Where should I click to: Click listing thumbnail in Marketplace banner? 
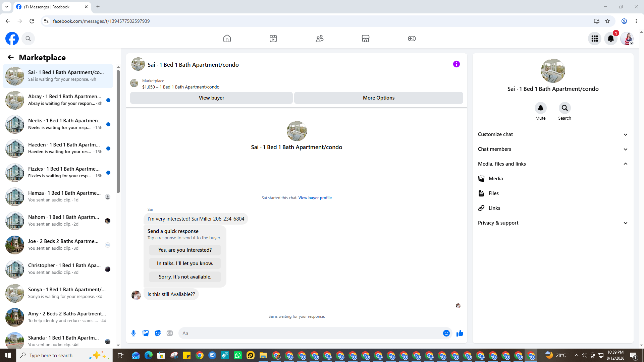pyautogui.click(x=134, y=83)
